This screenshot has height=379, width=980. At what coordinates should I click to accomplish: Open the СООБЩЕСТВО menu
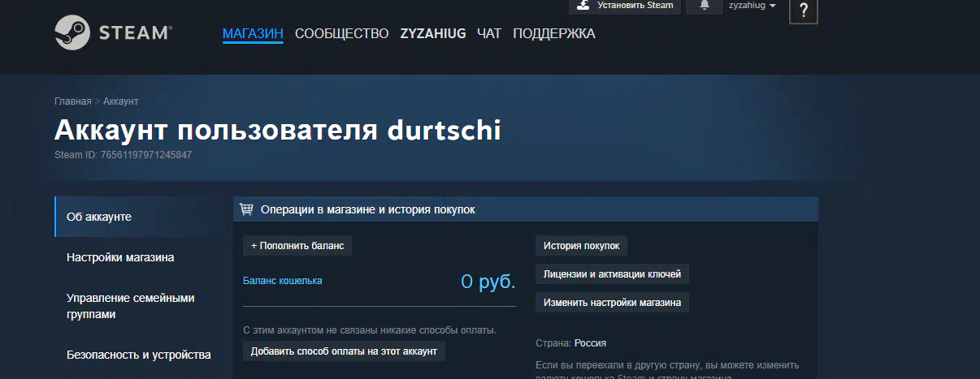tap(342, 33)
